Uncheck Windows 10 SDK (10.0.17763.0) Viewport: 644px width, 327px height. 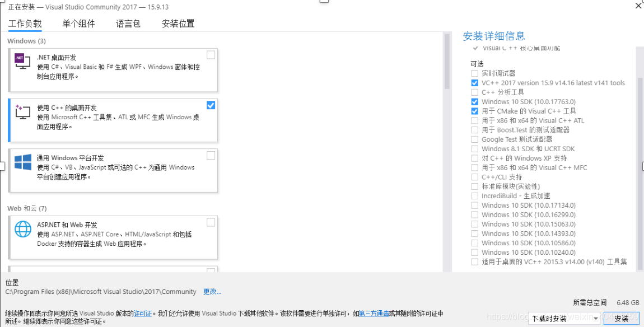click(474, 101)
